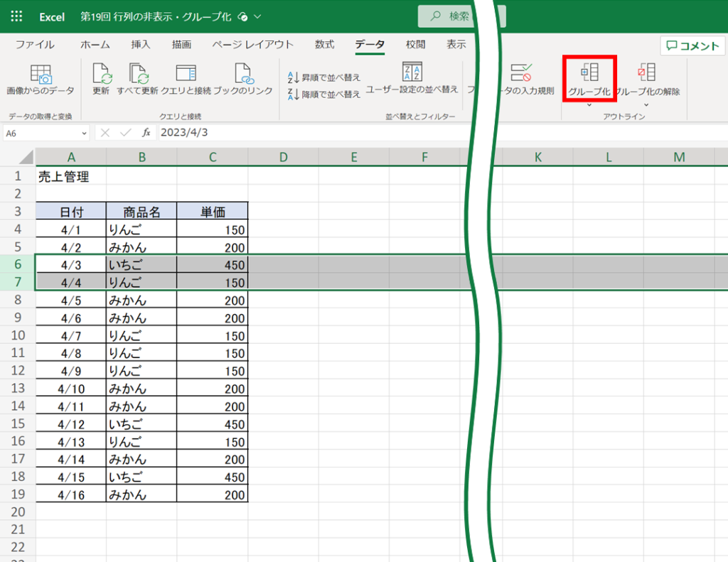Sort ascending with 昇順で並べ替え

[x=324, y=77]
